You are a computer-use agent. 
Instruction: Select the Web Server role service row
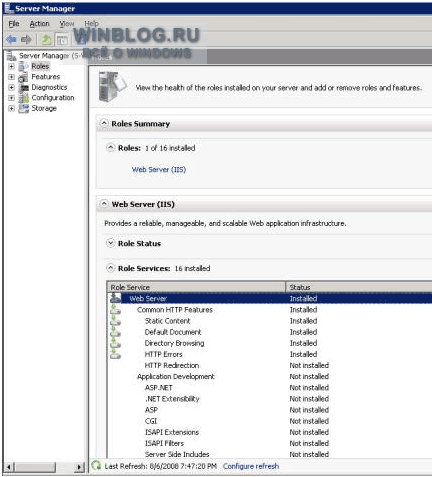[270, 298]
